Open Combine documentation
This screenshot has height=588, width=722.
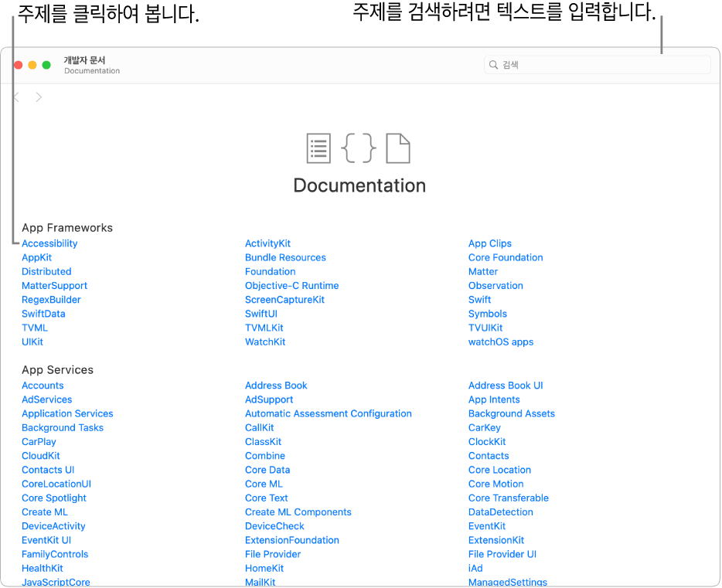[265, 456]
